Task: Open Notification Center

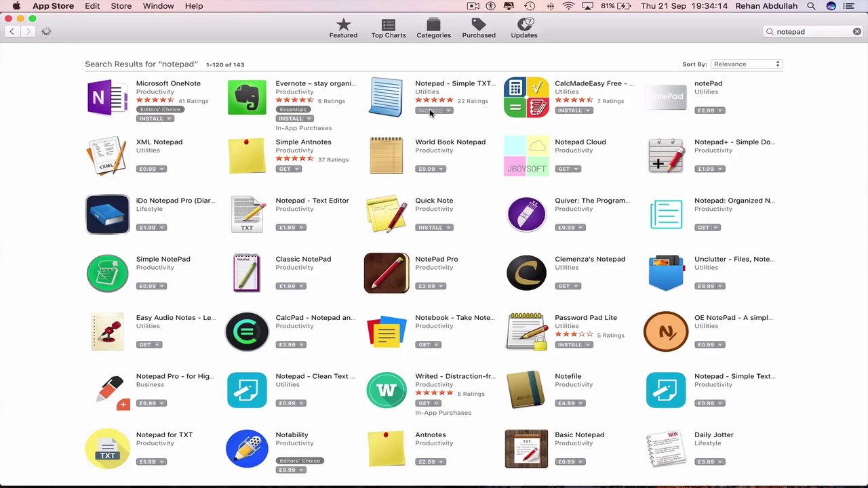Action: pyautogui.click(x=850, y=5)
